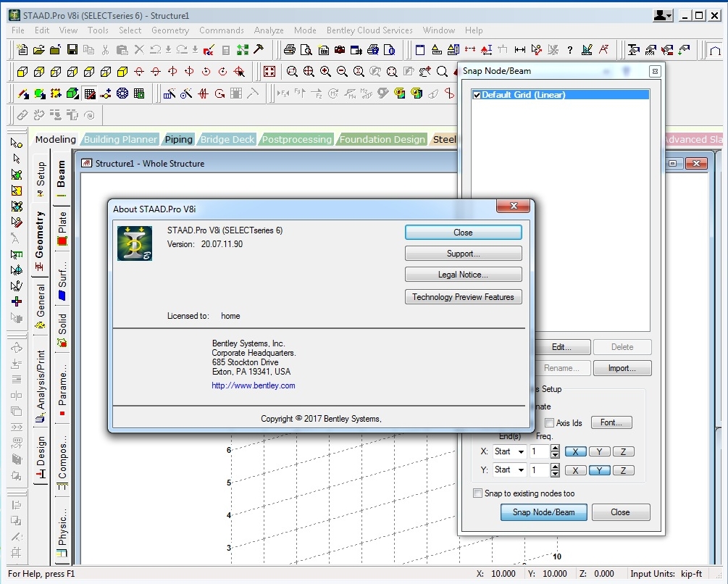Open the Analyze menu
This screenshot has height=584, width=728.
pos(269,30)
